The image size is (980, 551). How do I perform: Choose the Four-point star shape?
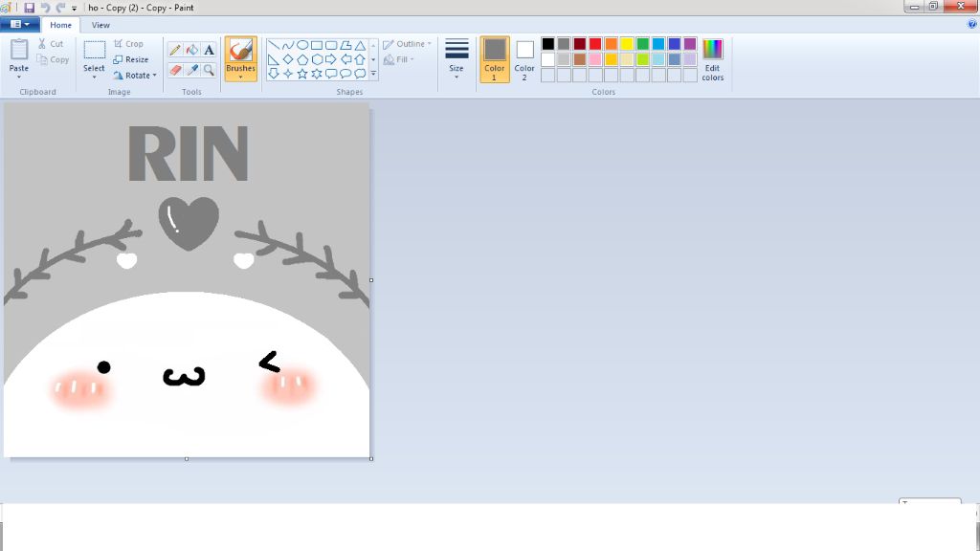287,74
